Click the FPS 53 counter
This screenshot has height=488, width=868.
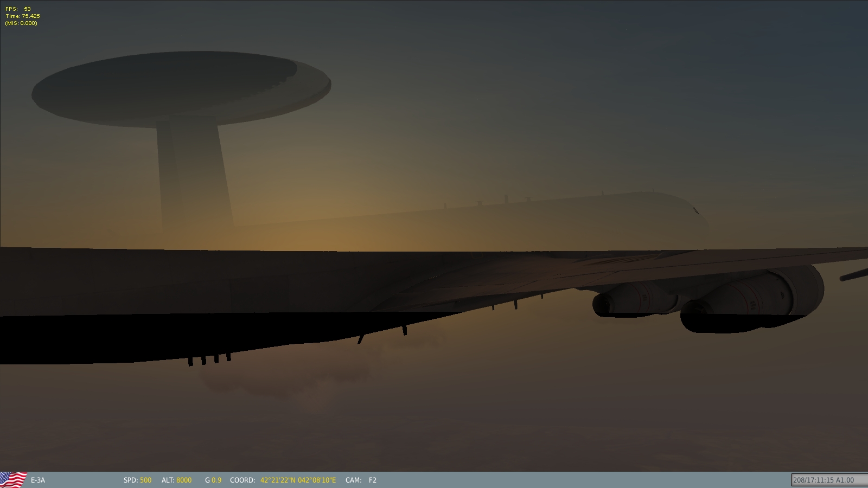(18, 9)
